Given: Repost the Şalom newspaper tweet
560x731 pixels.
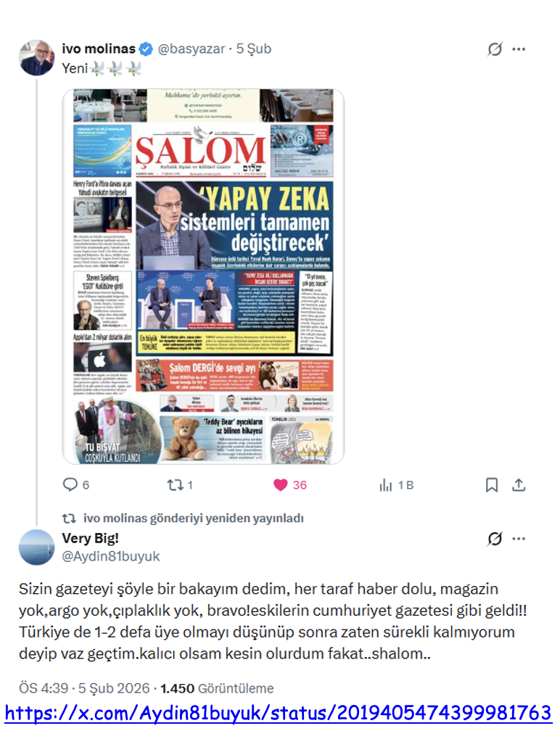Looking at the screenshot, I should tap(176, 485).
